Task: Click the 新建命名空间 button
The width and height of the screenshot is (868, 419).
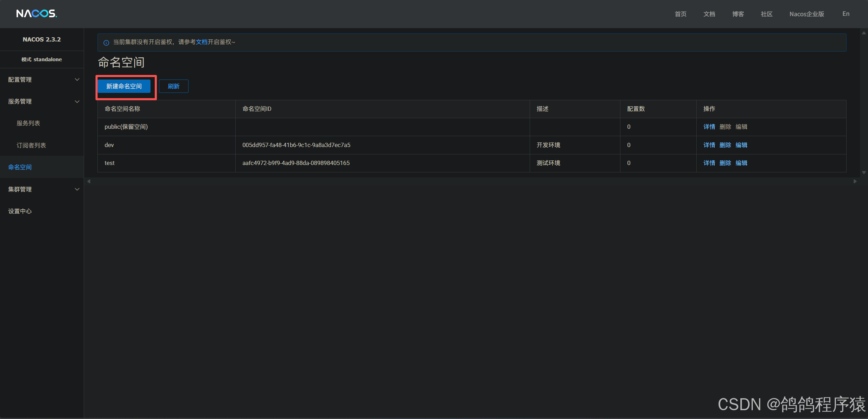Action: point(124,86)
